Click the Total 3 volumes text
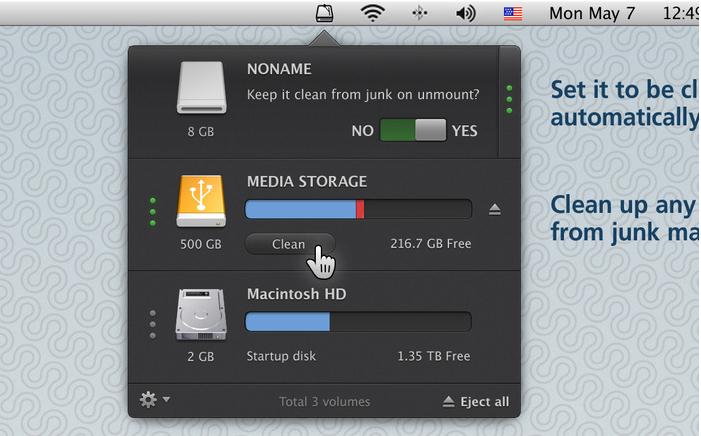Image resolution: width=701 pixels, height=436 pixels. (325, 402)
